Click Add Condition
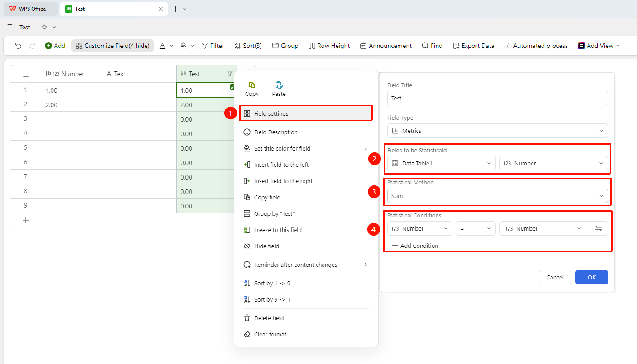637x364 pixels. [415, 246]
